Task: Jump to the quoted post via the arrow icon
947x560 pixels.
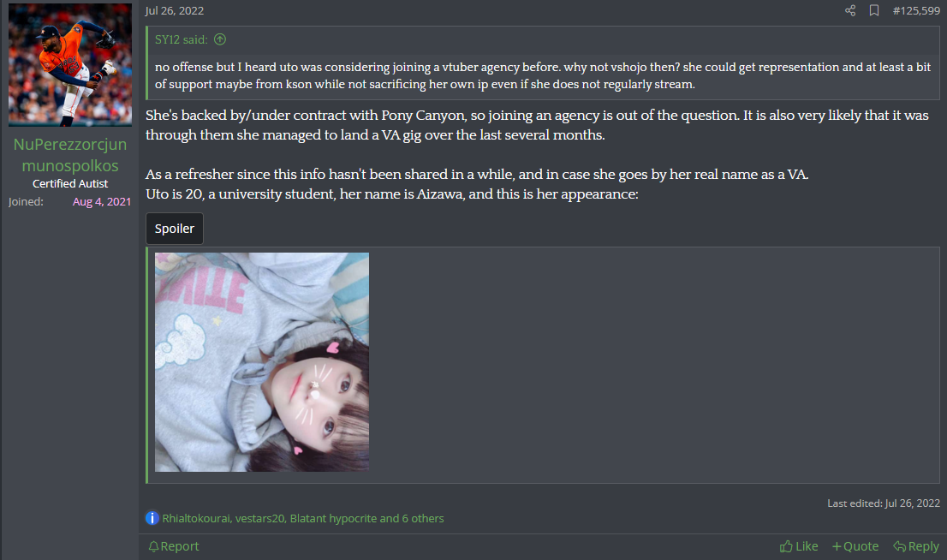Action: point(220,39)
